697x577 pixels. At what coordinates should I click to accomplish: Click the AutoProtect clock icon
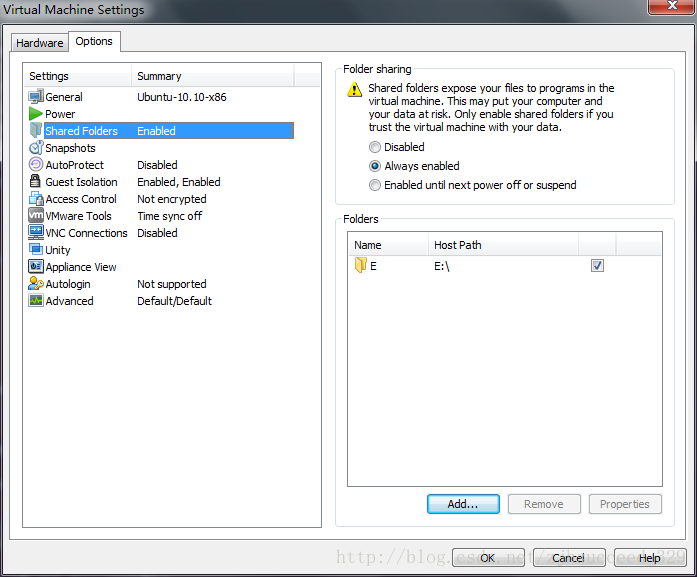click(x=36, y=164)
